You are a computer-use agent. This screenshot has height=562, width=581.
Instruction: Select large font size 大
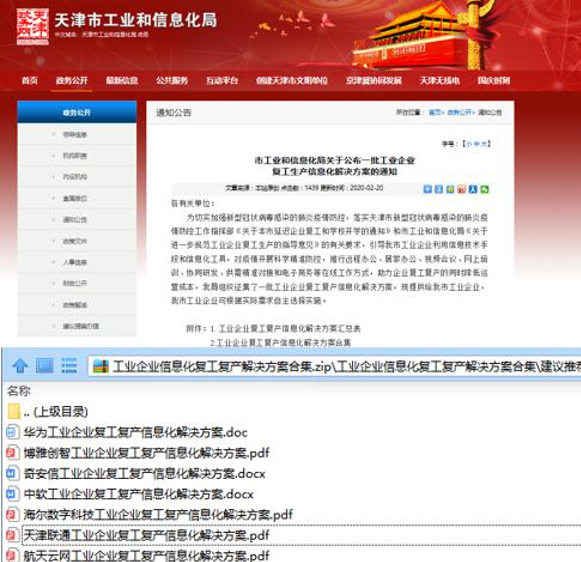[485, 144]
